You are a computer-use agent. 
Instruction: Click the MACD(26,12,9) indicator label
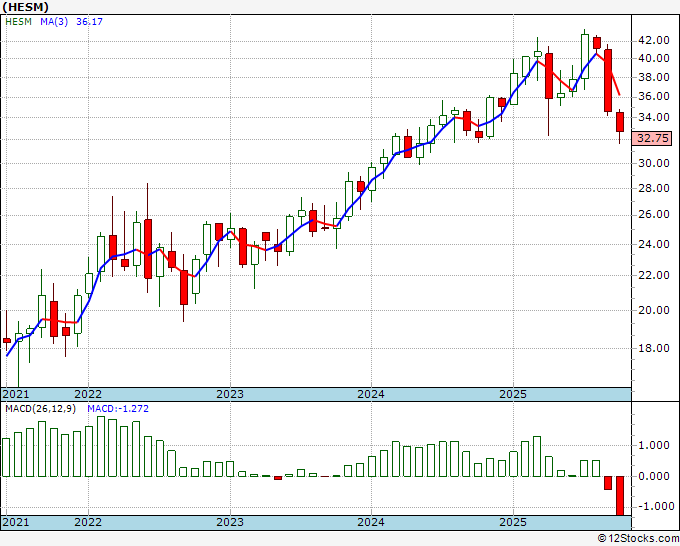pyautogui.click(x=40, y=409)
